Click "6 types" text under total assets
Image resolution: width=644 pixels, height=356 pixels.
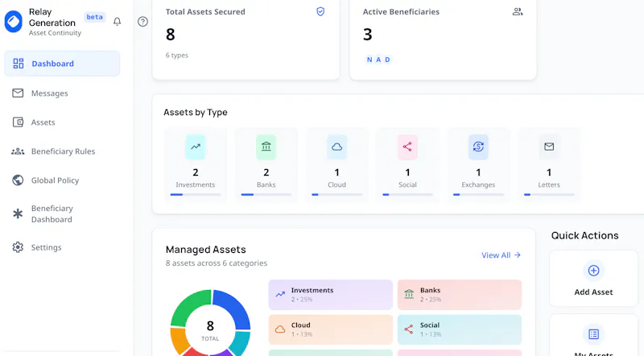click(177, 55)
